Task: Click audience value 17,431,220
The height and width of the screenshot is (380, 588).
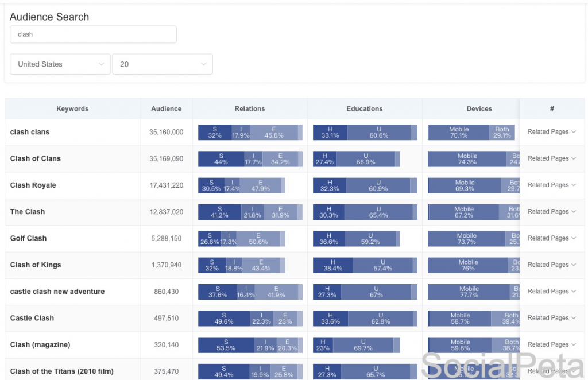Action: tap(166, 185)
